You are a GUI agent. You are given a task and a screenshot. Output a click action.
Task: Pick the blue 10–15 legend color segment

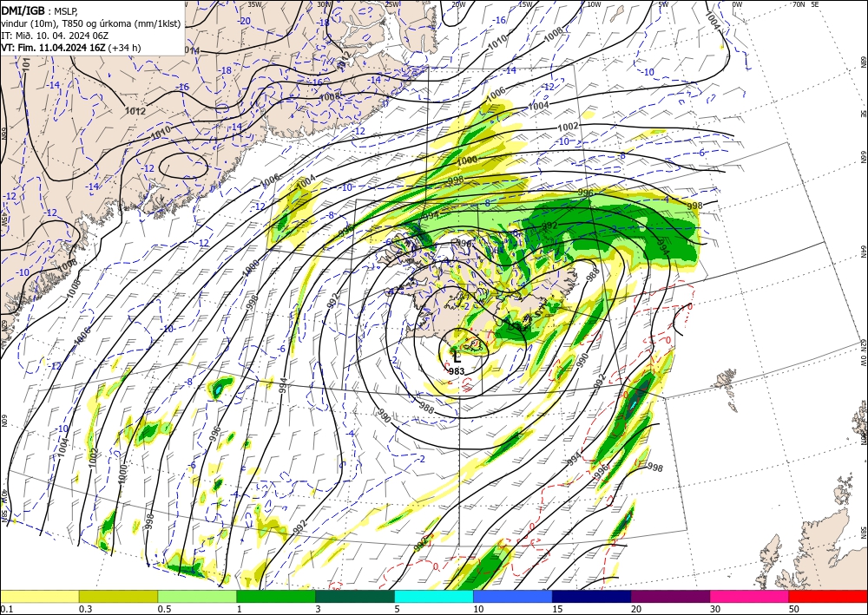(x=513, y=596)
